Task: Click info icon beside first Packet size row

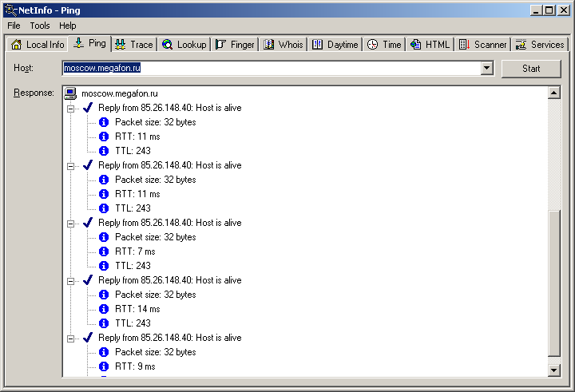Action: 104,122
